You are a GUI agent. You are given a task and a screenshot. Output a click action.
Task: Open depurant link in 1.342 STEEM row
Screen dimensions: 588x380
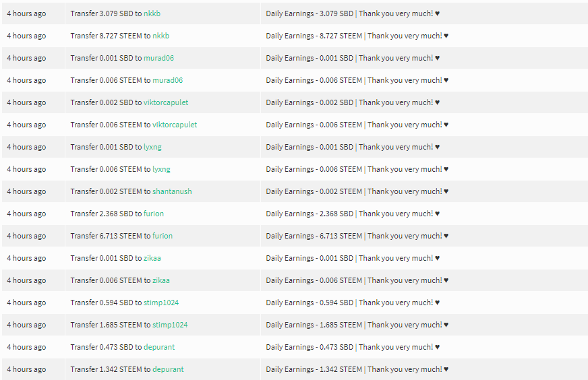tap(168, 369)
